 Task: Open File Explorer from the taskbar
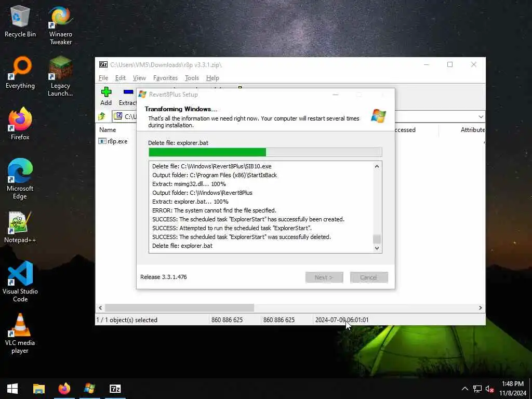tap(38, 389)
